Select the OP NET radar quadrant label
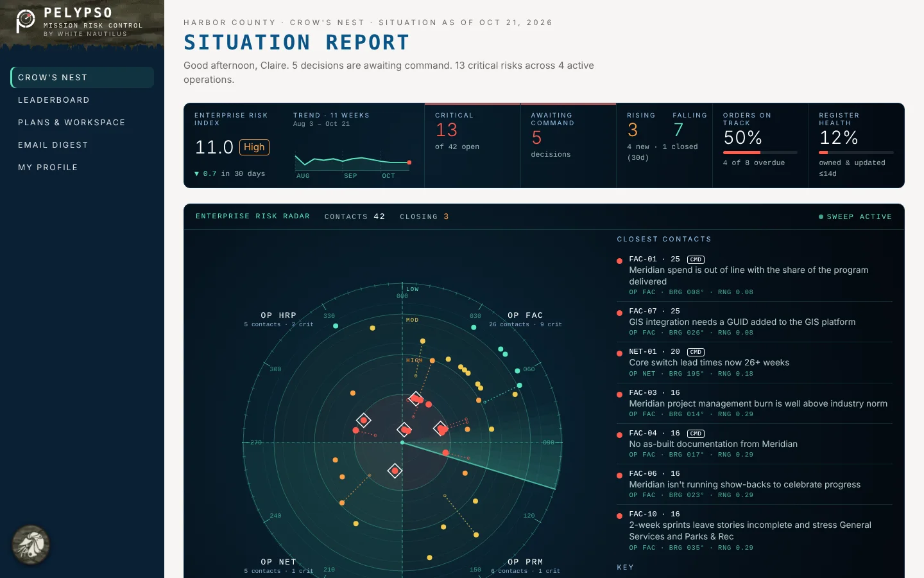924x578 pixels. 278,562
